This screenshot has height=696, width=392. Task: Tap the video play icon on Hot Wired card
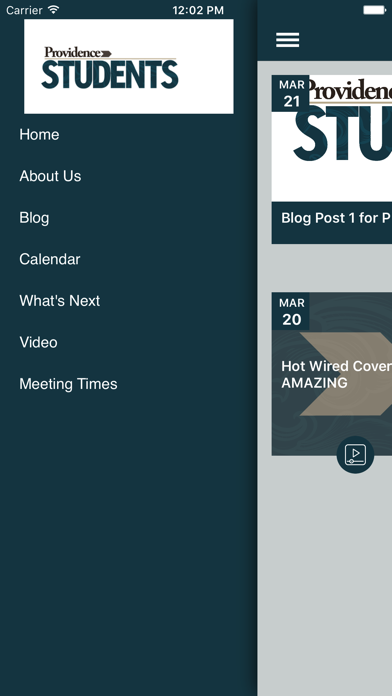355,455
